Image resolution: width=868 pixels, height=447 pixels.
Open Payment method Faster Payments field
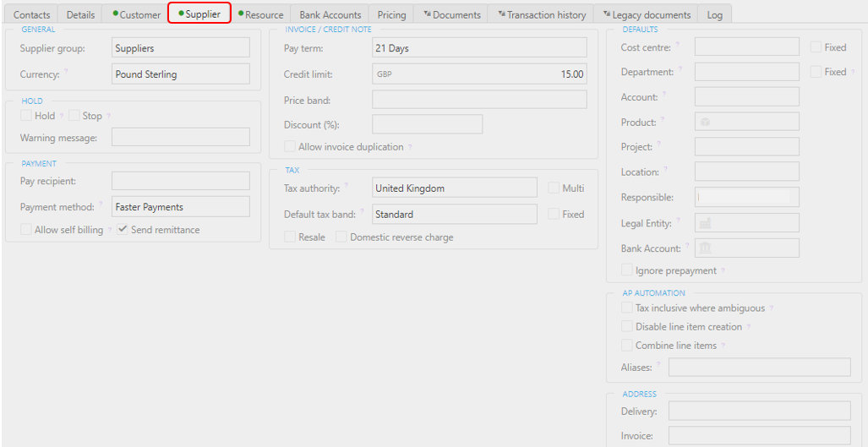[x=181, y=206]
